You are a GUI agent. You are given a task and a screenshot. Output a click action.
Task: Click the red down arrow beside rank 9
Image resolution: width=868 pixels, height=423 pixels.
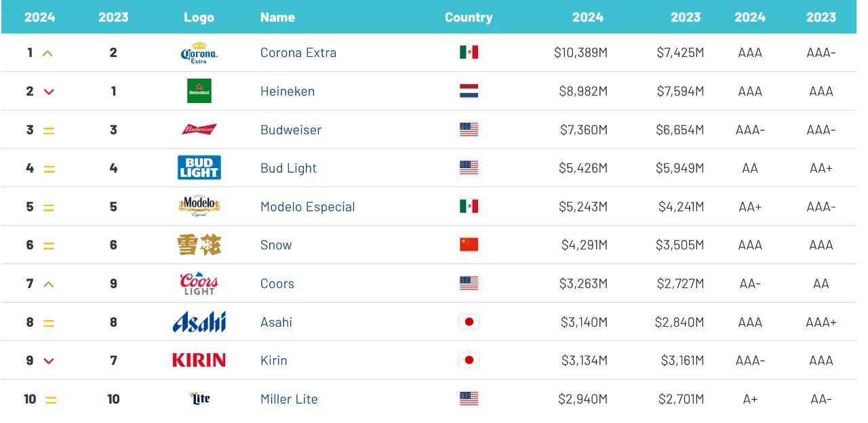pos(48,361)
